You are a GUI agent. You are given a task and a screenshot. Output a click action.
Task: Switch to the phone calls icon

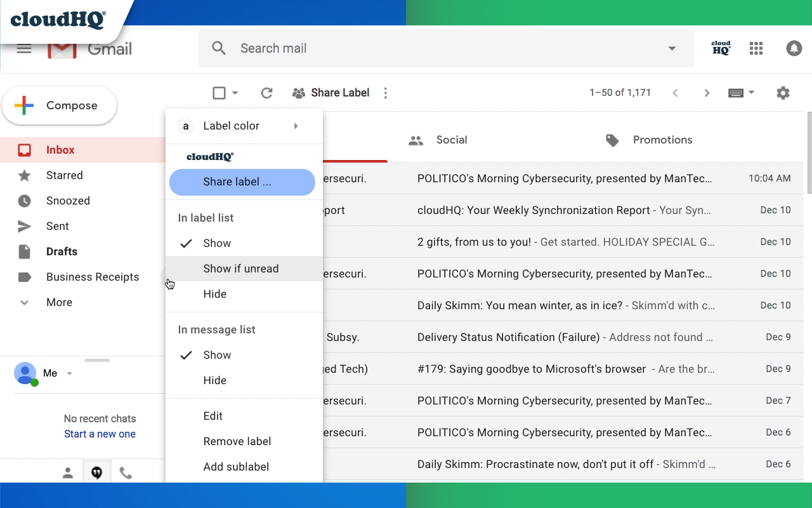pos(126,472)
